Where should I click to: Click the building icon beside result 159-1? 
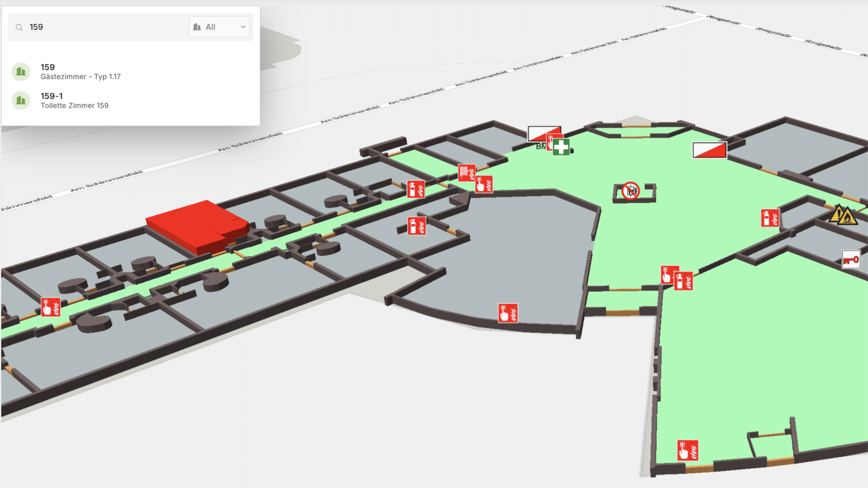pos(21,100)
